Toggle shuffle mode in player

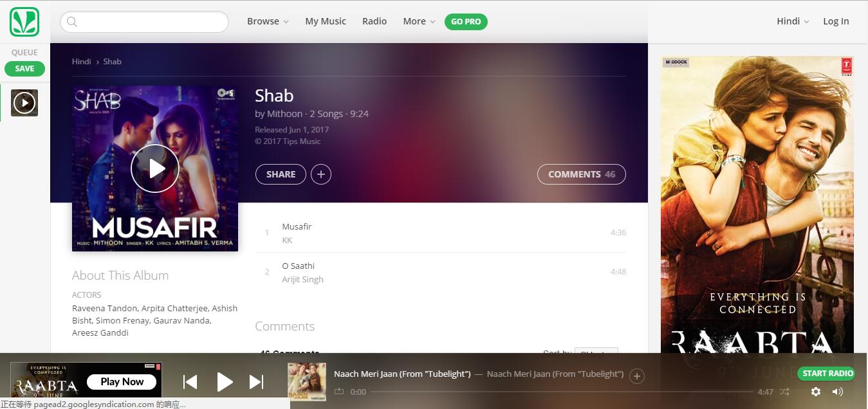[785, 392]
